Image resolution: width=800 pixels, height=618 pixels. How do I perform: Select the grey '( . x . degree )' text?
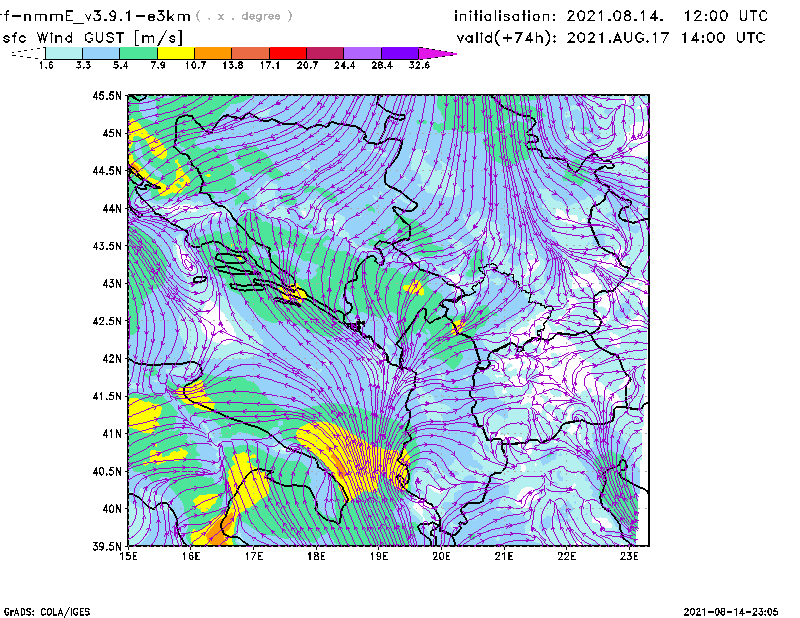click(244, 16)
